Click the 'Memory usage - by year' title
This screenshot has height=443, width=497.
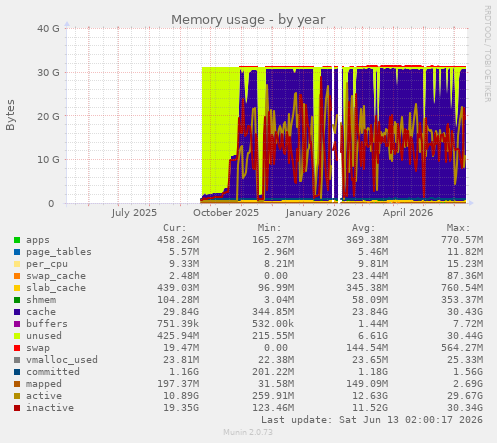click(x=248, y=20)
